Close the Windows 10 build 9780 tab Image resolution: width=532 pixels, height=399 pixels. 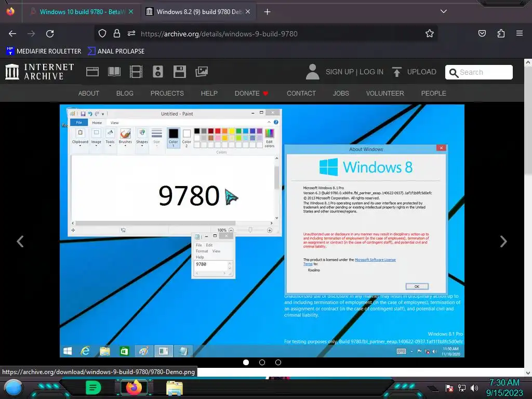131,11
